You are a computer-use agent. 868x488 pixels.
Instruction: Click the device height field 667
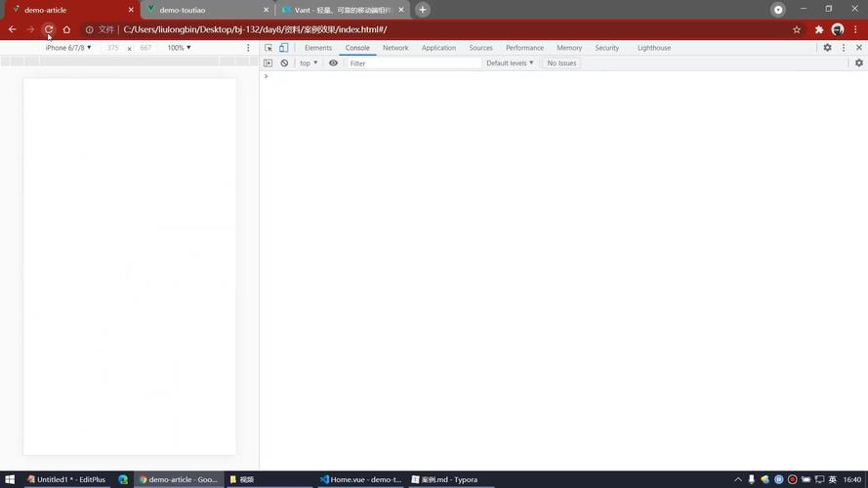tap(145, 48)
